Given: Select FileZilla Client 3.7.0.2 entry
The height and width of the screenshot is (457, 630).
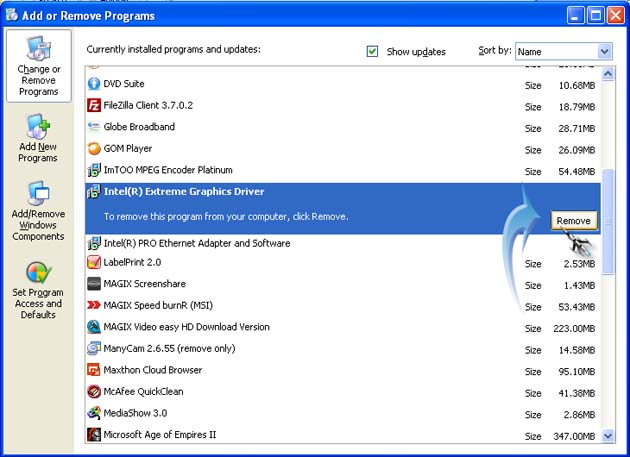Looking at the screenshot, I should pos(343,105).
